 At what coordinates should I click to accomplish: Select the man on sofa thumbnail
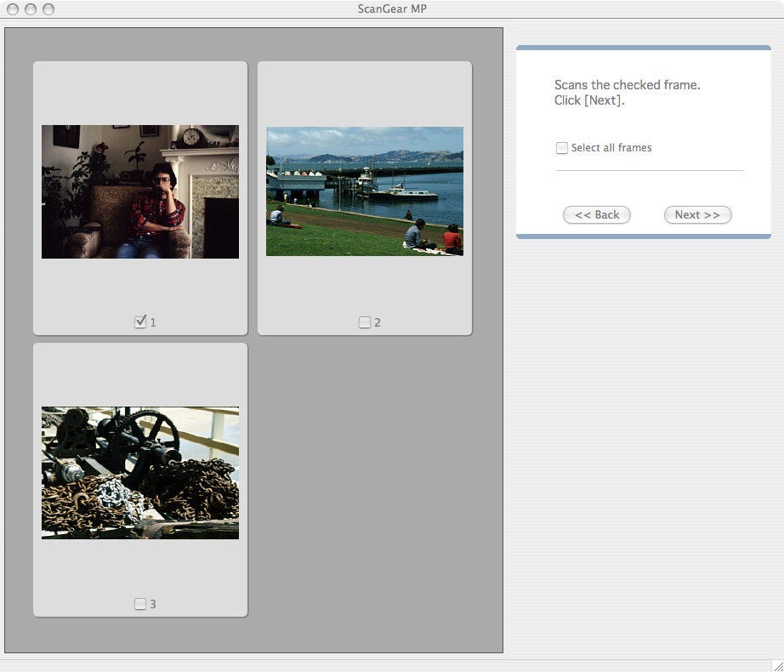pyautogui.click(x=140, y=191)
